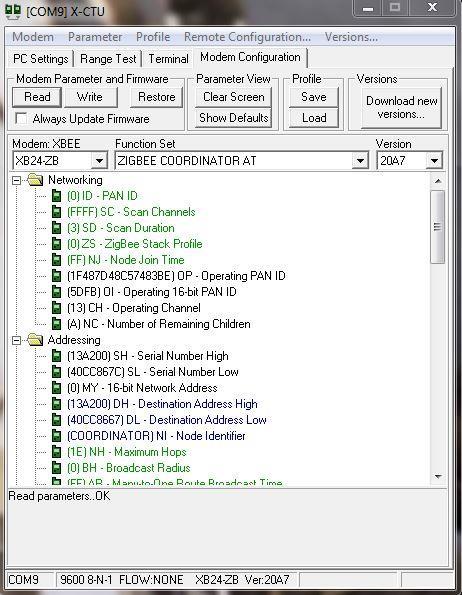
Task: Click parameter icon beside SL - Serial Number Low
Action: [56, 372]
